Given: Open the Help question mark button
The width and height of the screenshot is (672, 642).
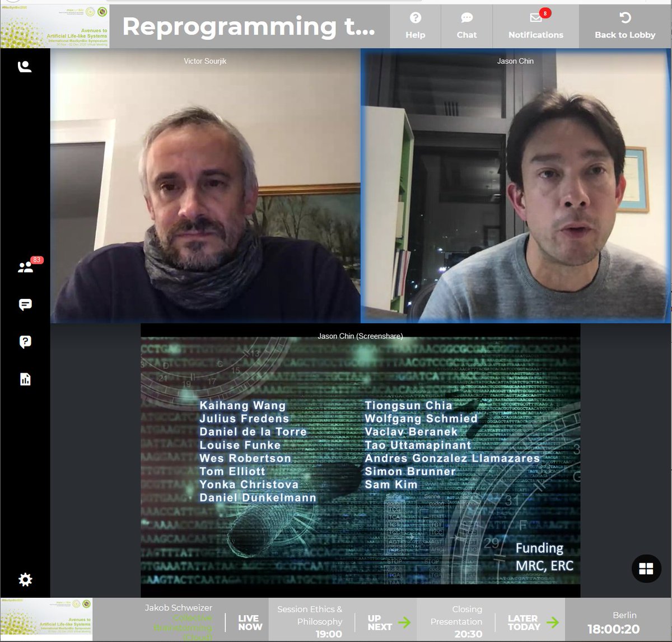Looking at the screenshot, I should [x=415, y=26].
